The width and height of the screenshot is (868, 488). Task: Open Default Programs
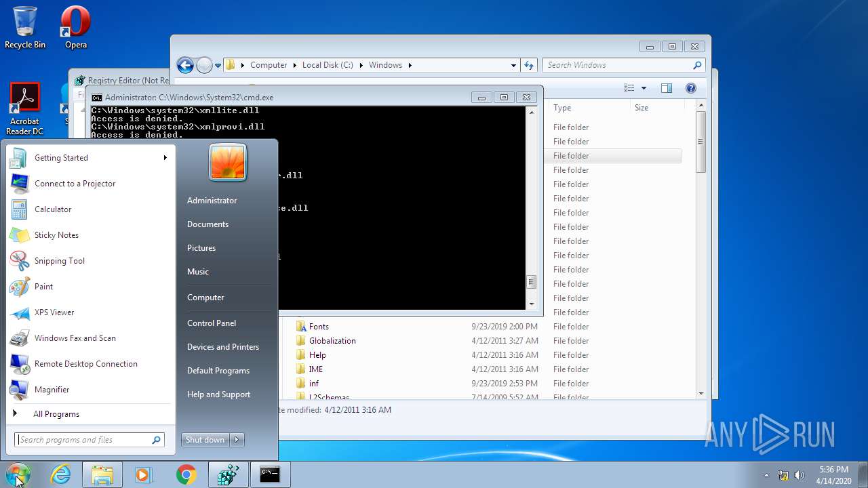(x=218, y=371)
